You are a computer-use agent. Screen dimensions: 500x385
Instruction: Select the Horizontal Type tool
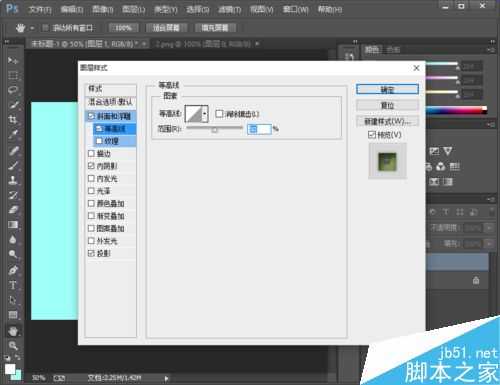[13, 285]
